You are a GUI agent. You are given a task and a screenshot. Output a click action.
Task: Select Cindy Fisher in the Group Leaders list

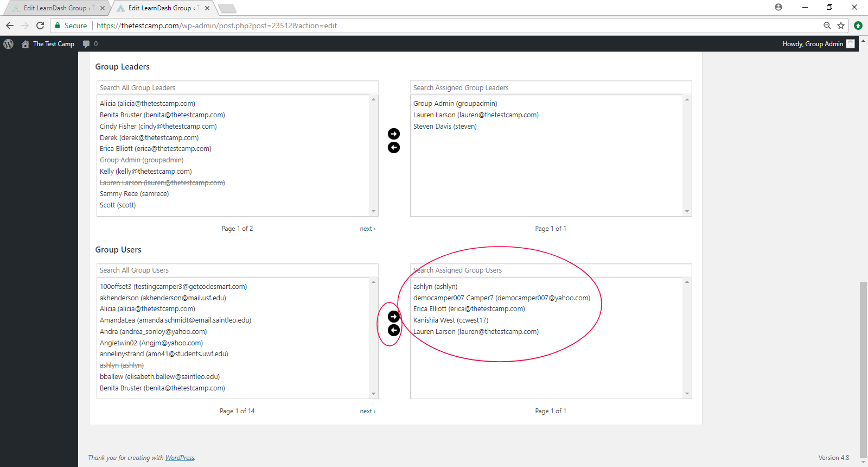(x=158, y=127)
